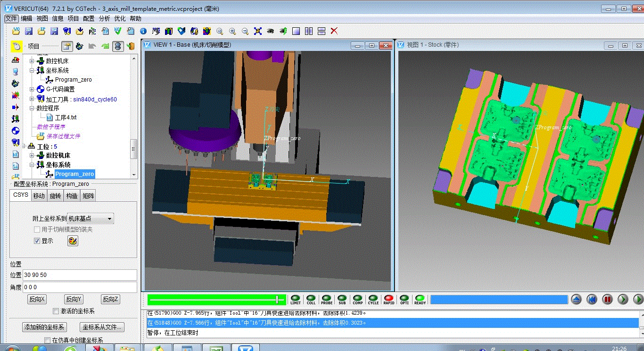This screenshot has width=644, height=351.
Task: Click the collision icon in left sidebar
Action: click(x=16, y=95)
